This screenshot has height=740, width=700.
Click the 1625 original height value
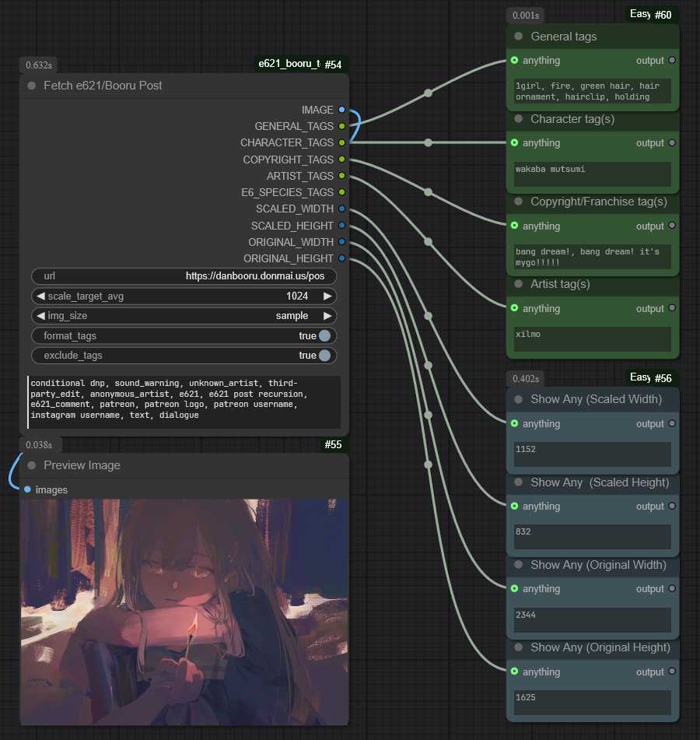tap(593, 703)
